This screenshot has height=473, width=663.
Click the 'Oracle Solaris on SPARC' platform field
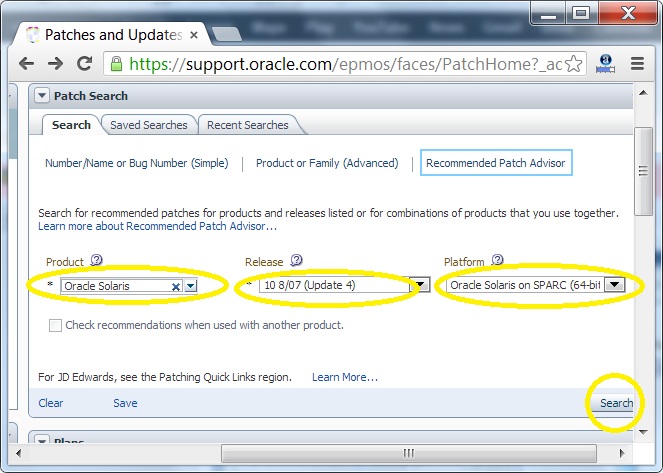pyautogui.click(x=526, y=285)
